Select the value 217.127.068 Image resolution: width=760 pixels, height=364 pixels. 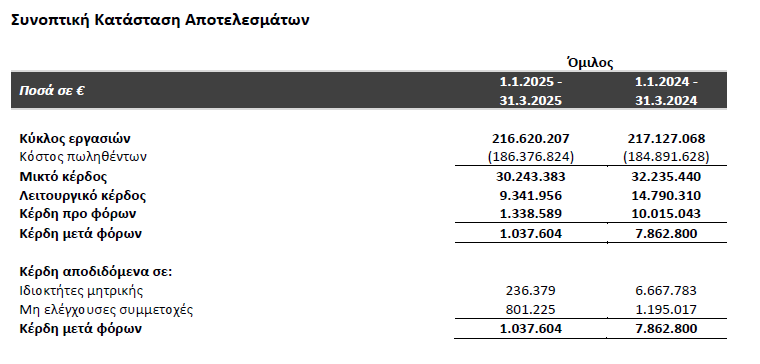(x=666, y=139)
